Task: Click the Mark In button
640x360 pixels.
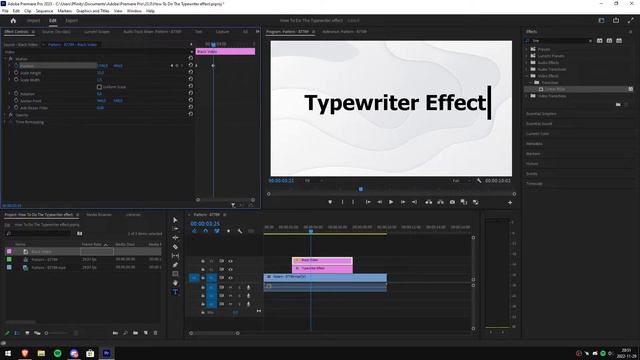Action: pos(342,202)
